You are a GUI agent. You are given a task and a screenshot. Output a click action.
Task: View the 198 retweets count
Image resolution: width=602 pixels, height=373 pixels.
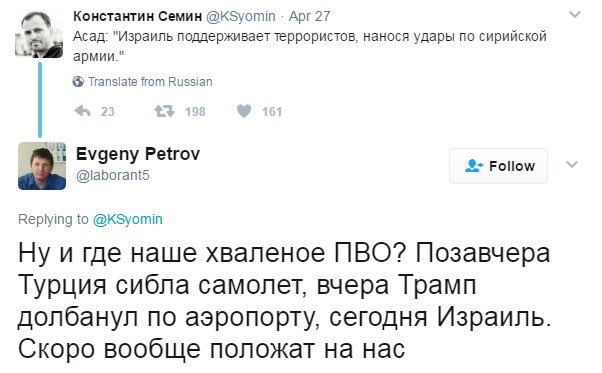tap(195, 112)
